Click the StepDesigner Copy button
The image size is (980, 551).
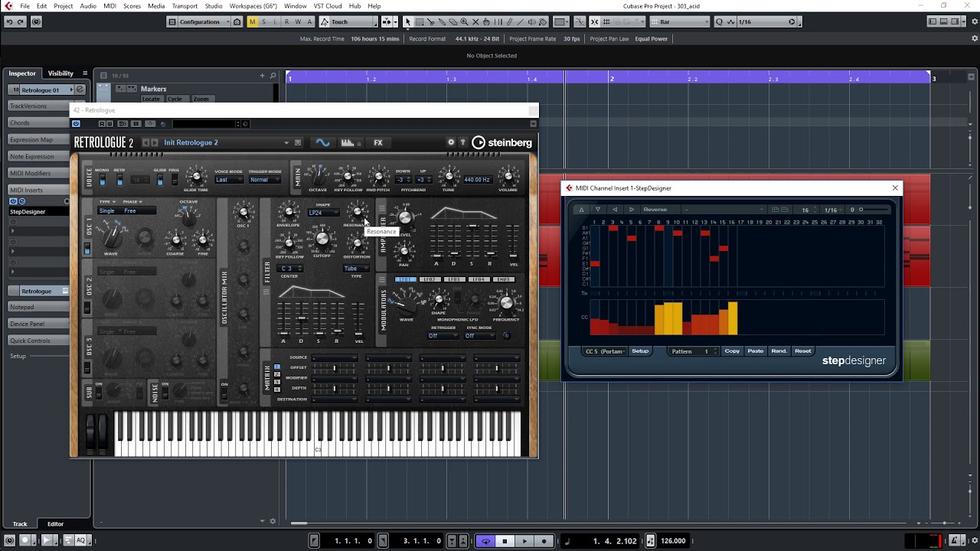[732, 351]
